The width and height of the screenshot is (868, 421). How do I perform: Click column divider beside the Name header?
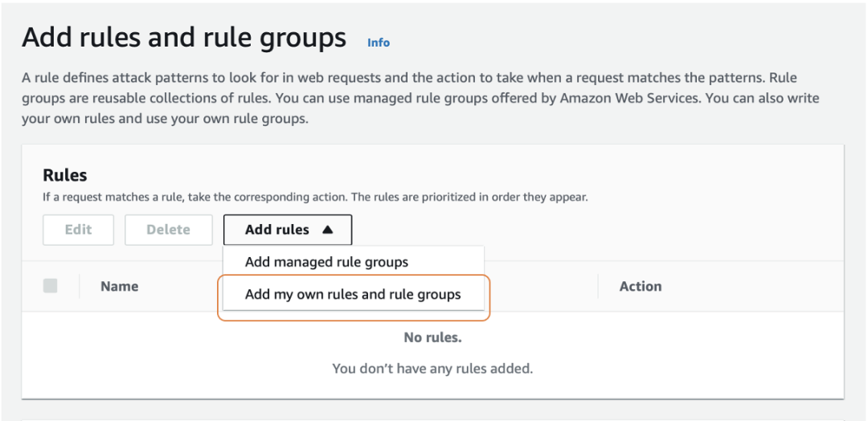coord(79,286)
